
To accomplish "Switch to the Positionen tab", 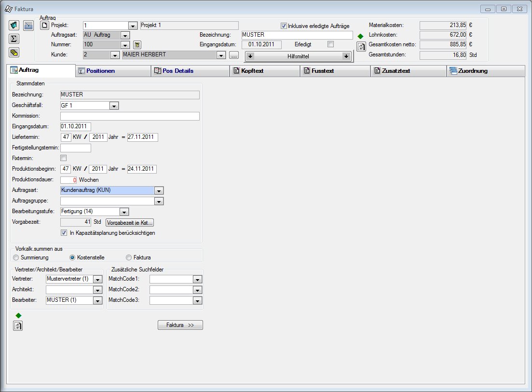I will (113, 71).
